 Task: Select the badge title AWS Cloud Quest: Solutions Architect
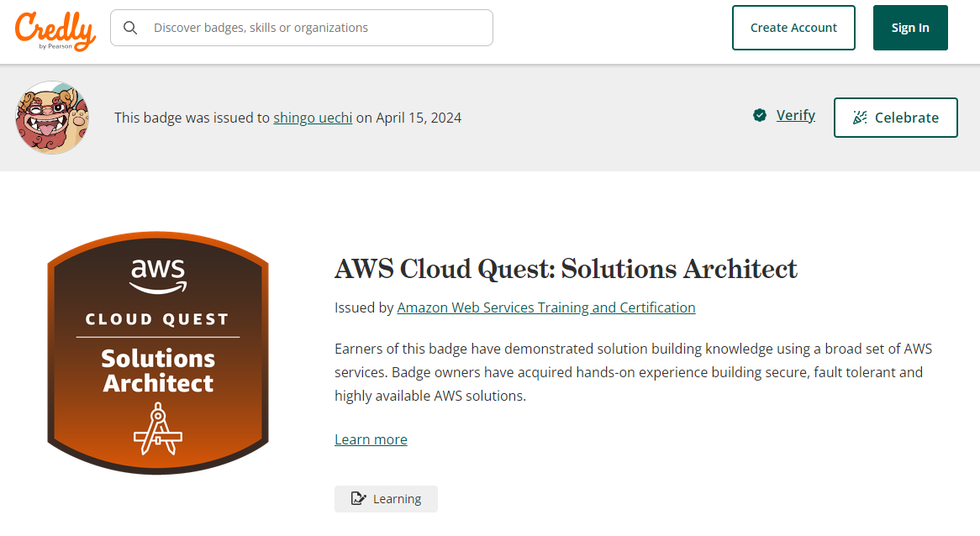click(566, 269)
